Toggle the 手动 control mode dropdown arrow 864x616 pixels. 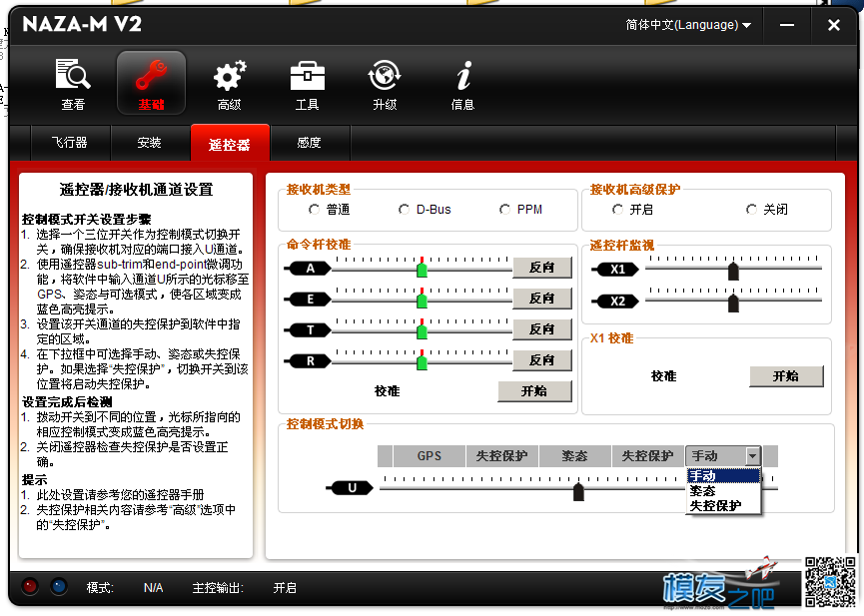pyautogui.click(x=752, y=456)
